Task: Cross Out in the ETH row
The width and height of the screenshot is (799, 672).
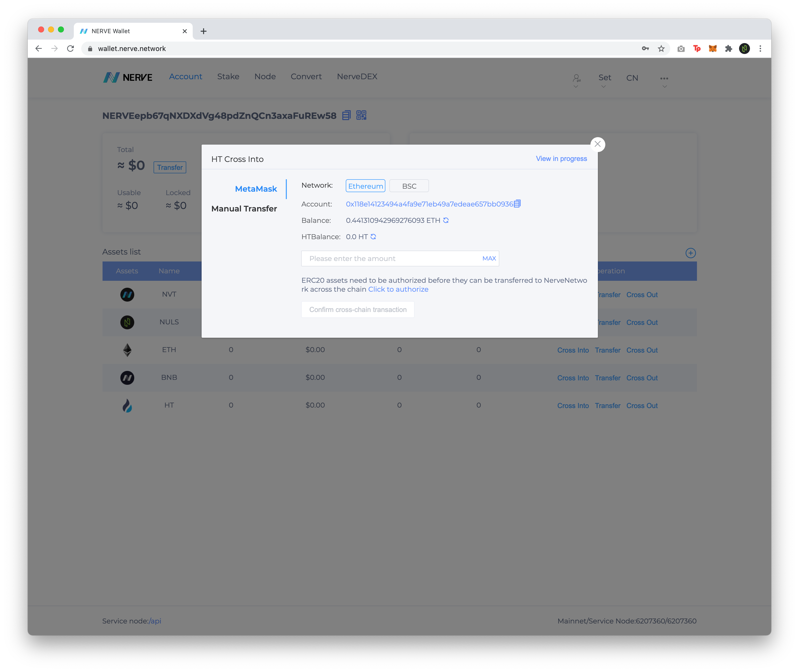Action: [642, 350]
